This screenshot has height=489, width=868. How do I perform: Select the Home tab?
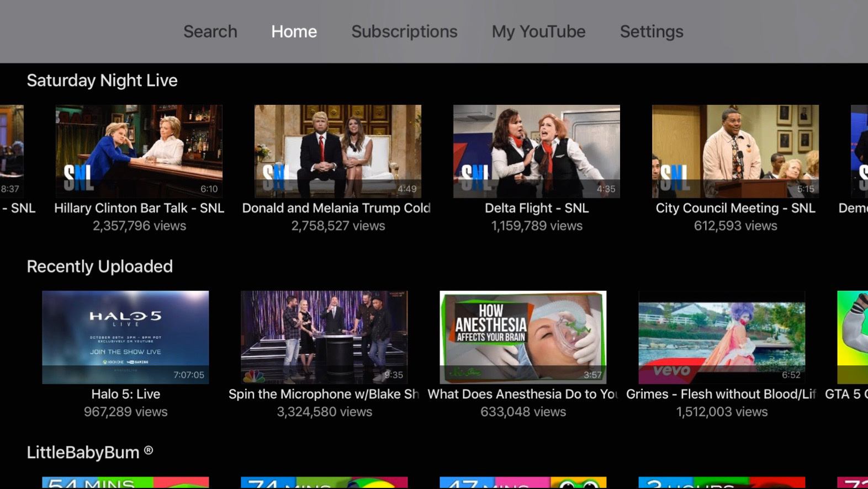294,31
